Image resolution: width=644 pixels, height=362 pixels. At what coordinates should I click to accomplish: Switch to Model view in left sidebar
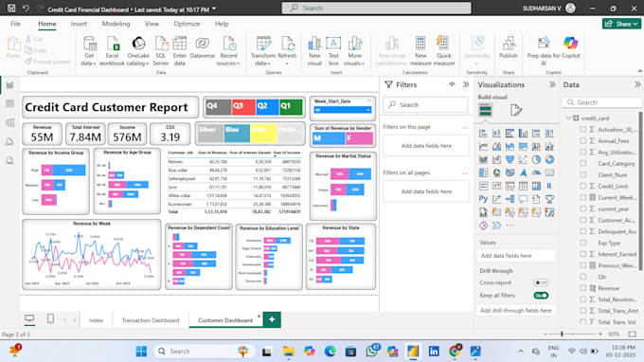click(x=9, y=122)
